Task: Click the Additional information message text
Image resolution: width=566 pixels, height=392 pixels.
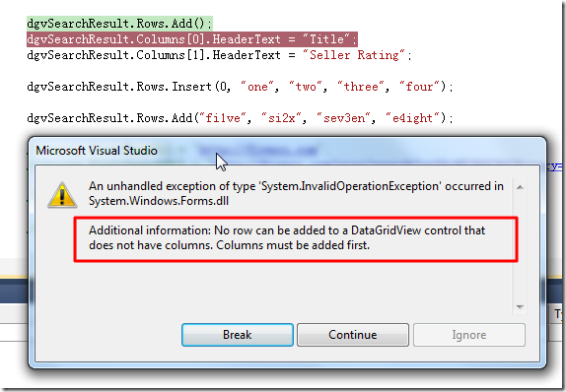Action: (x=287, y=237)
